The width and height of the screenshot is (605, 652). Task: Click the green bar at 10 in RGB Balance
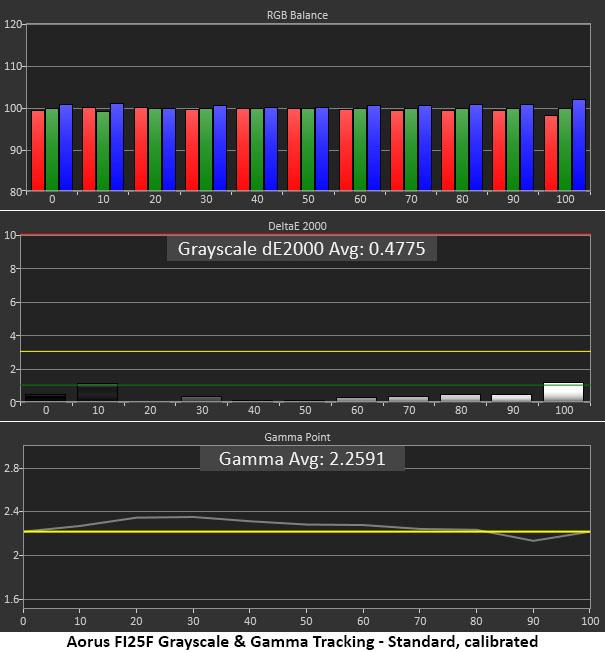click(x=103, y=151)
